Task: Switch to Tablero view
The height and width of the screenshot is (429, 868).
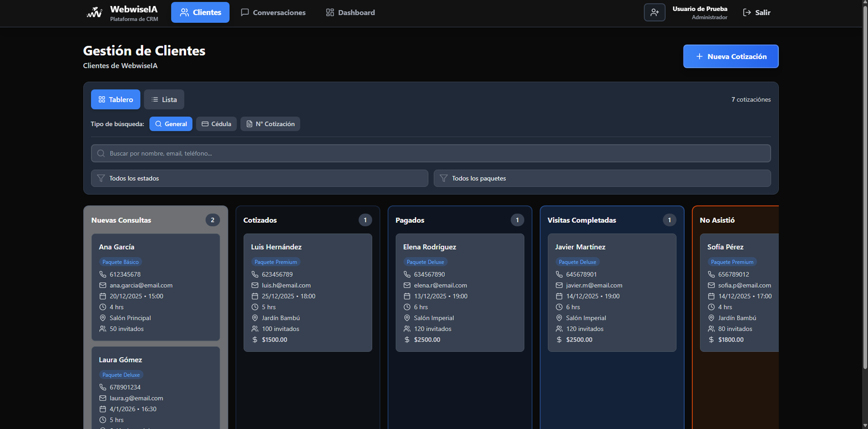Action: point(116,99)
